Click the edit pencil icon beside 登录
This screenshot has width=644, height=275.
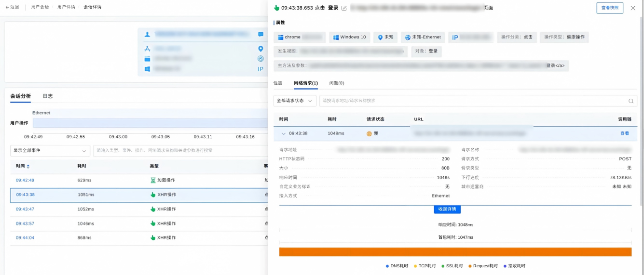pos(344,8)
